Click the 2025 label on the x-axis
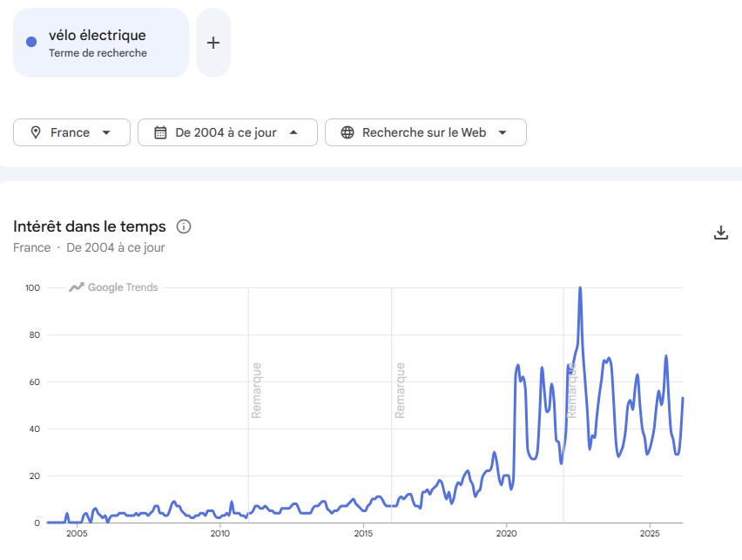Screen dimensions: 742x560 (x=650, y=534)
